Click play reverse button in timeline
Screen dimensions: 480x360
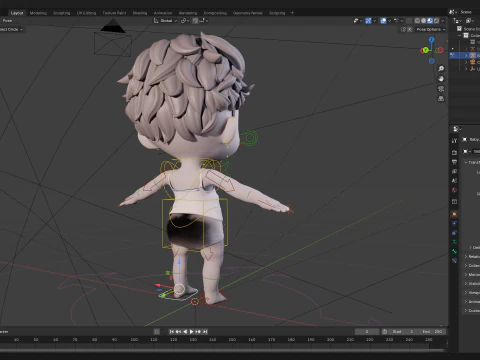[185, 332]
